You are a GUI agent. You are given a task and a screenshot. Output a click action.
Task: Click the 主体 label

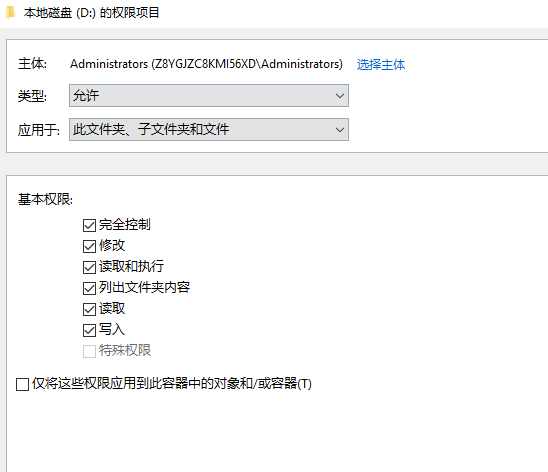tap(32, 64)
